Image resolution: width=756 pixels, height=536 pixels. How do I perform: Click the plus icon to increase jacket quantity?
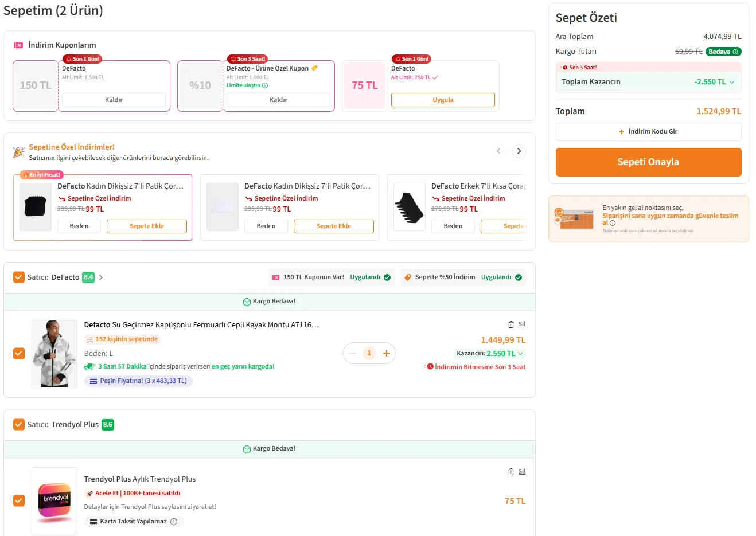coord(387,353)
